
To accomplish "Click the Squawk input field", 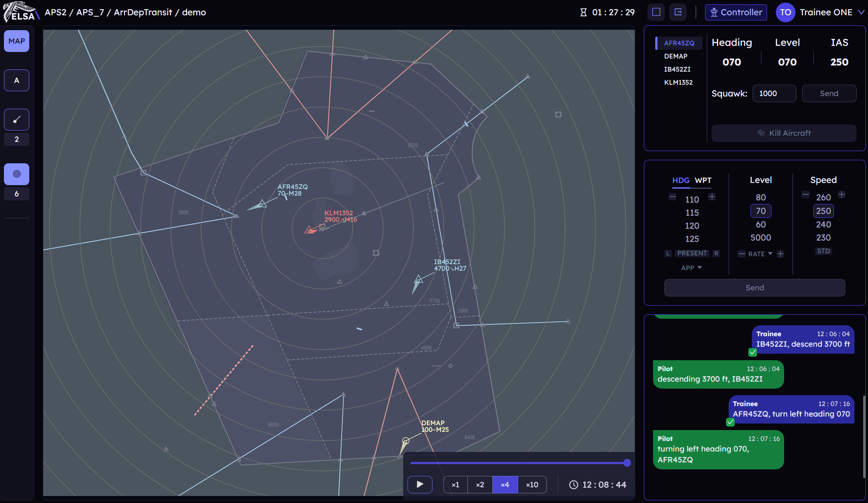I will pyautogui.click(x=774, y=93).
